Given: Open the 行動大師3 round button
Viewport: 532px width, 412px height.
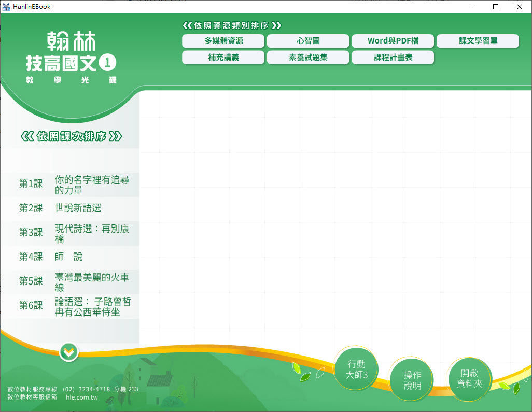Looking at the screenshot, I should [x=356, y=369].
